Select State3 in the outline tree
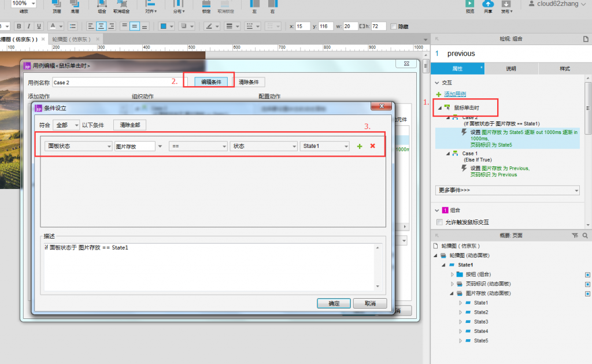This screenshot has width=592, height=364. 481,322
